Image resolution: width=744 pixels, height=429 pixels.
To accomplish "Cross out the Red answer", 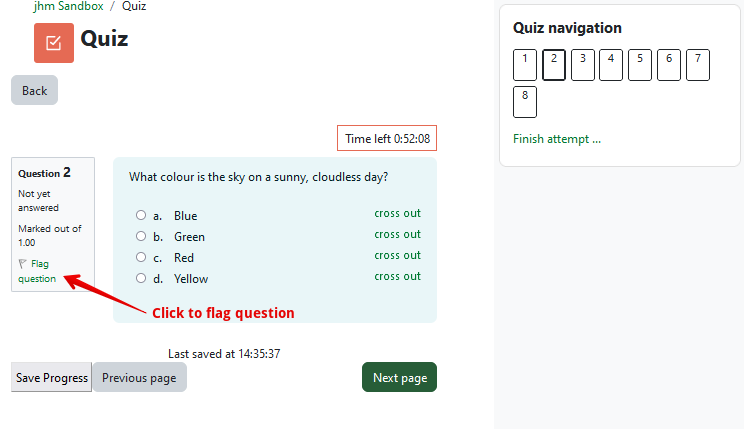I will point(397,255).
